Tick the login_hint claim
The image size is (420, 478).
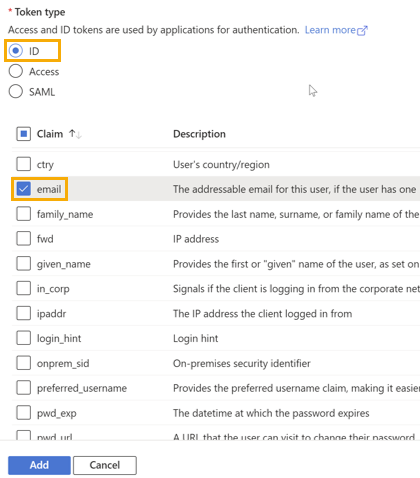pyautogui.click(x=23, y=338)
